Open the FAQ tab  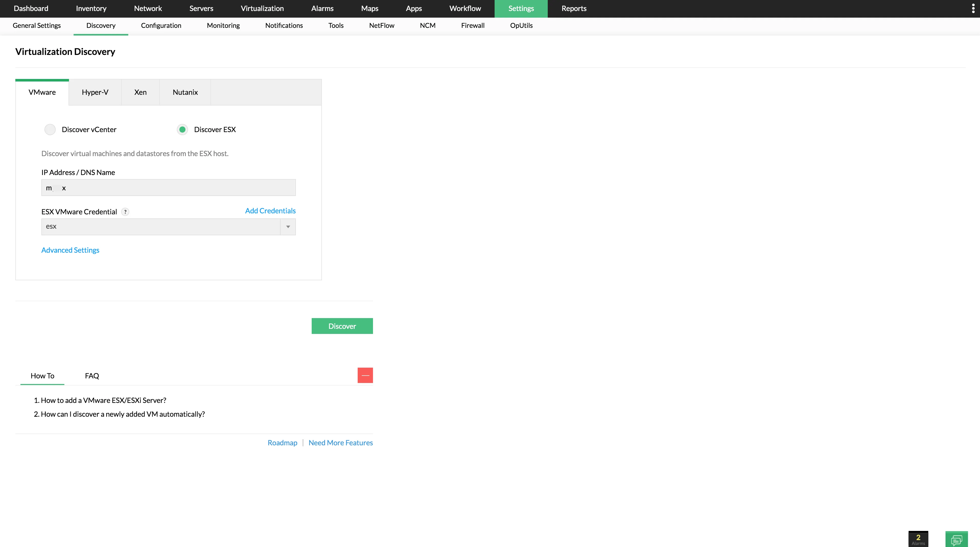pyautogui.click(x=92, y=376)
